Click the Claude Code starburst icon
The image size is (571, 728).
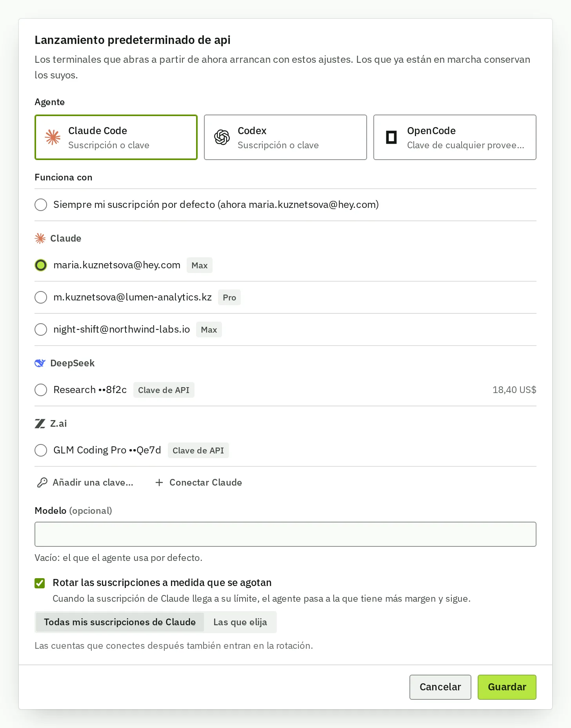point(53,137)
